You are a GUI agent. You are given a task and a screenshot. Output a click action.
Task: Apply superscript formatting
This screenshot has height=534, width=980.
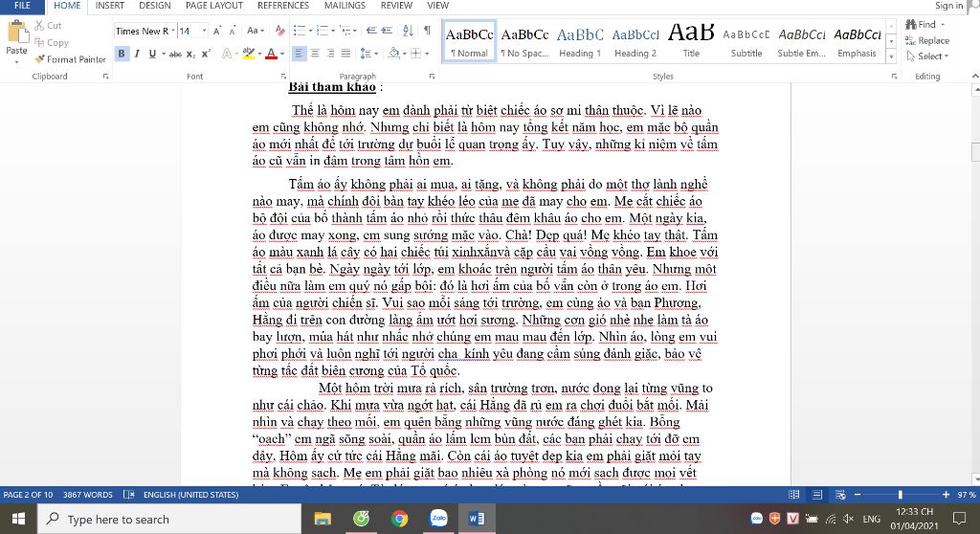pos(206,54)
